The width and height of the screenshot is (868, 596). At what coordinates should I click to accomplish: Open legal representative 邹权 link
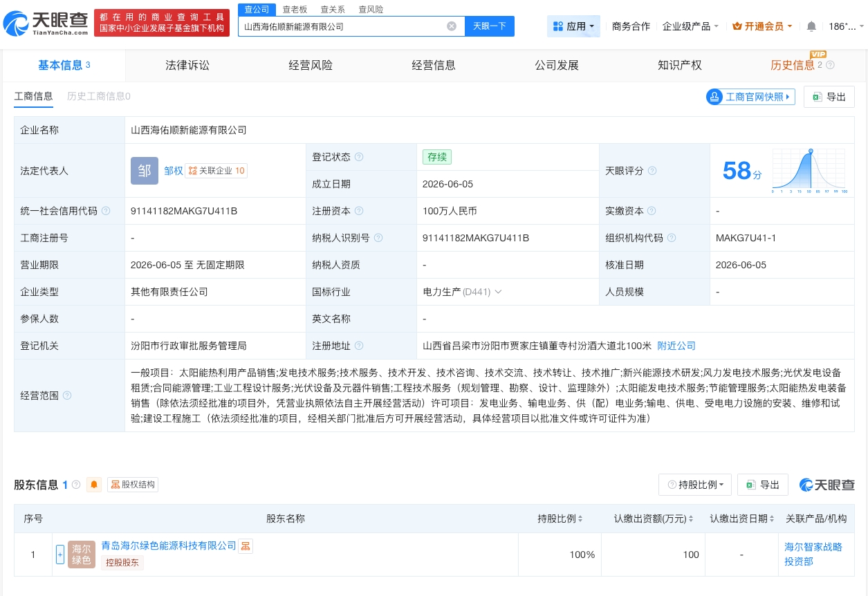(x=174, y=171)
